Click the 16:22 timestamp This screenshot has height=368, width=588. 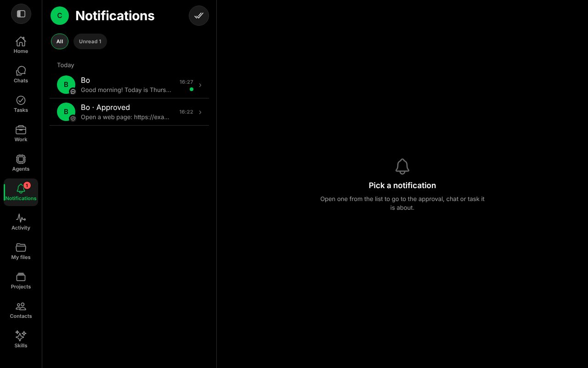(187, 112)
